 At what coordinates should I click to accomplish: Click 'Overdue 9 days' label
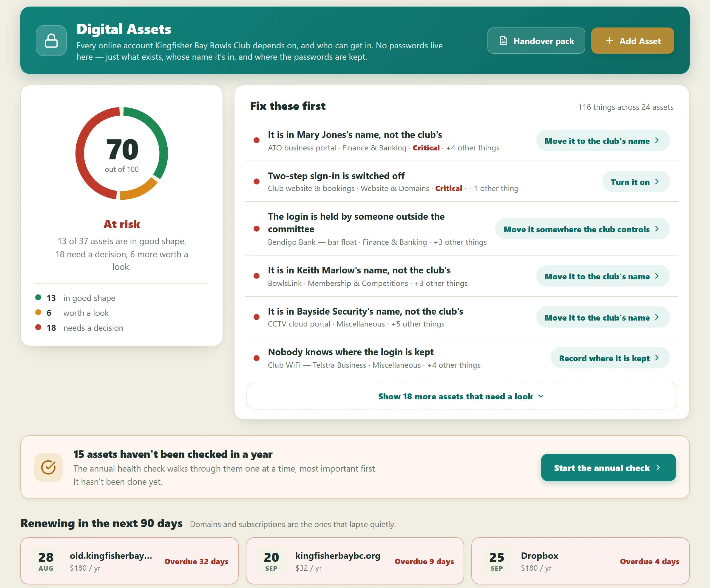tap(424, 561)
